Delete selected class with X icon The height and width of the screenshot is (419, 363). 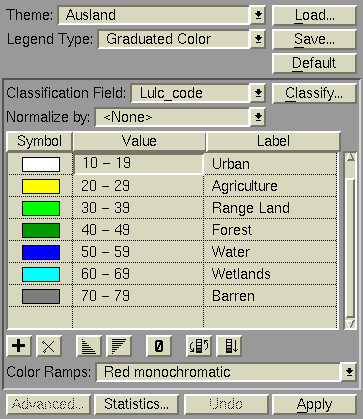pyautogui.click(x=49, y=346)
